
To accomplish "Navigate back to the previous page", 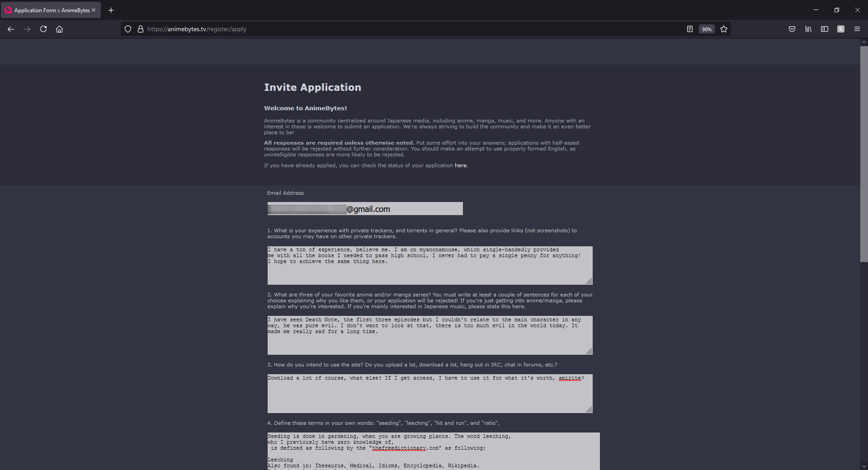I will click(x=10, y=29).
